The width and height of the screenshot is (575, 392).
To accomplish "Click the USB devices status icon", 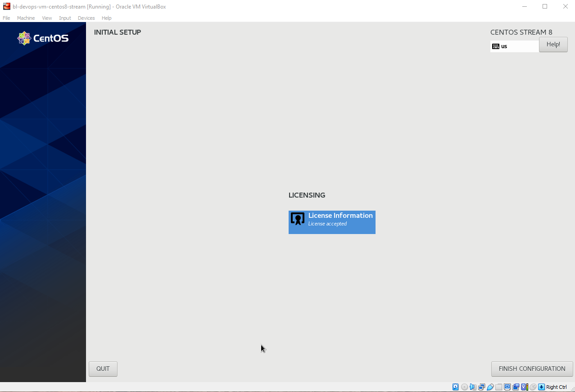I will pos(490,387).
